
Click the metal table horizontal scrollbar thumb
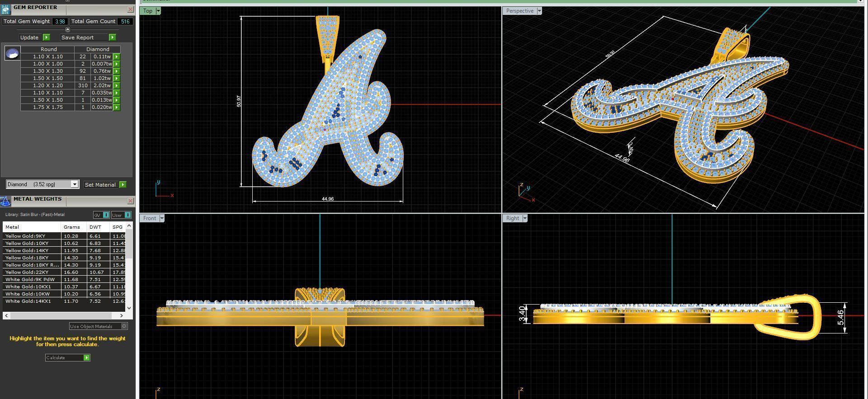(61, 315)
